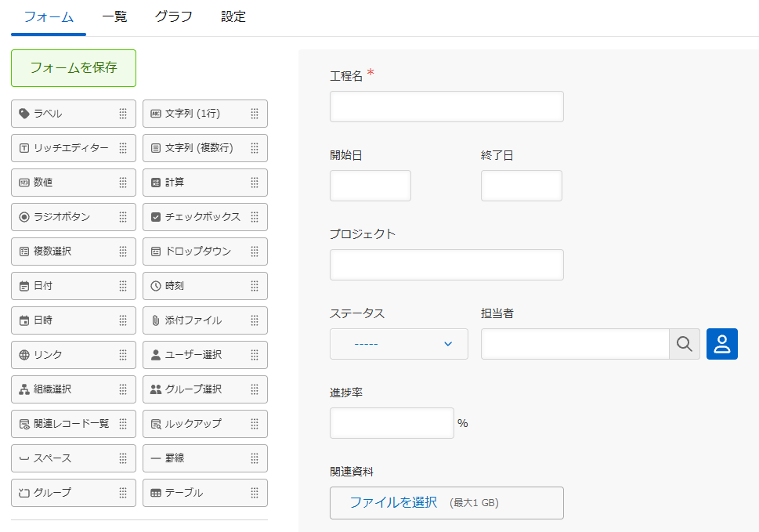Select the テーブル grid icon
The width and height of the screenshot is (759, 532).
(x=155, y=493)
